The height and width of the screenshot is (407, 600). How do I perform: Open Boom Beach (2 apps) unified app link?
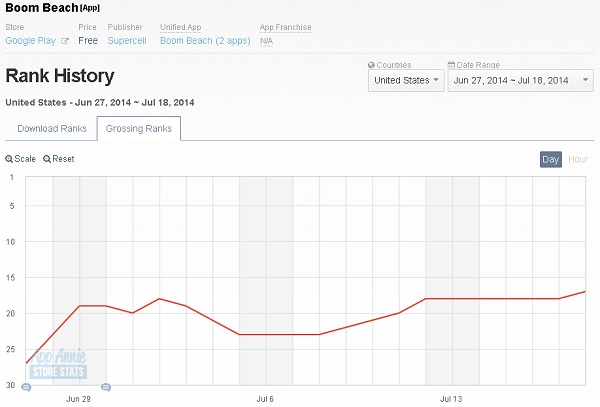coord(205,41)
